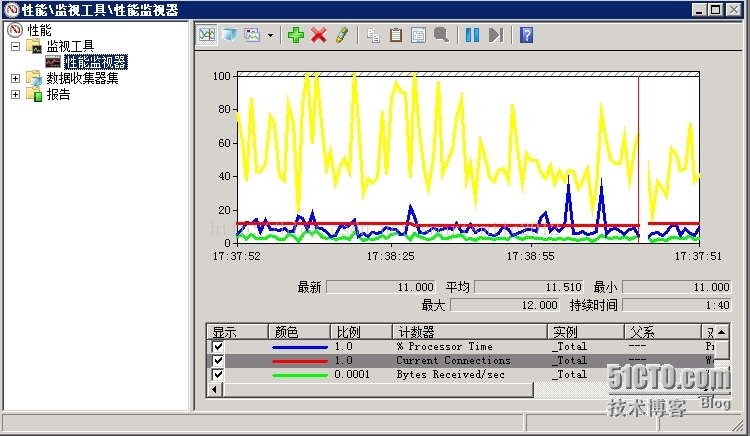Image resolution: width=750 pixels, height=436 pixels.
Task: Click the red X Delete Counter icon
Action: click(x=319, y=35)
